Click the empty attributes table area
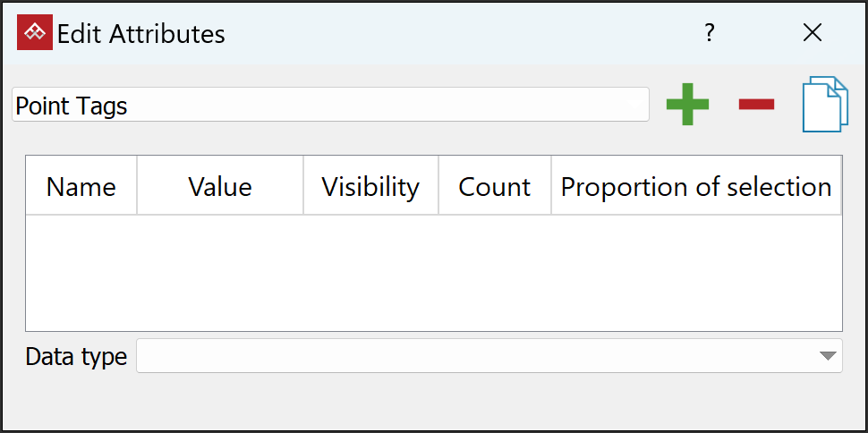The image size is (868, 433). pos(433,273)
